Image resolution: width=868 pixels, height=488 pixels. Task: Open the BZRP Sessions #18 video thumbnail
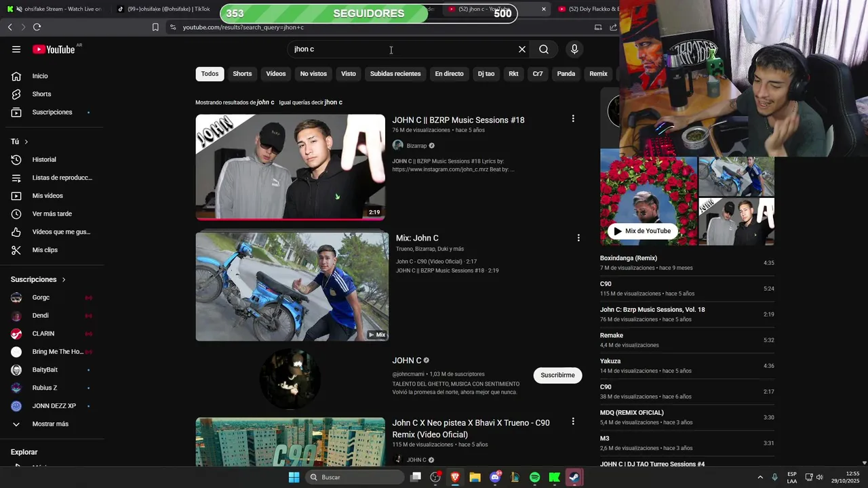[290, 167]
